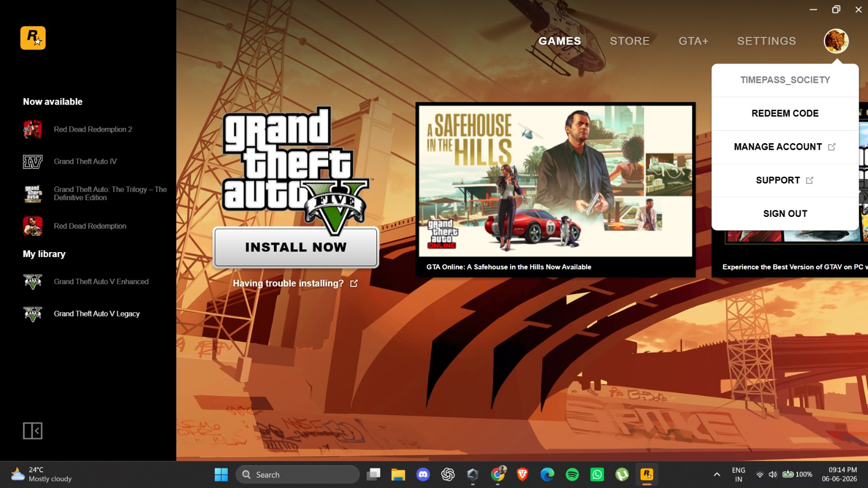Click the Rockstar Games logo in the sidebar
The image size is (868, 488).
pos(33,38)
